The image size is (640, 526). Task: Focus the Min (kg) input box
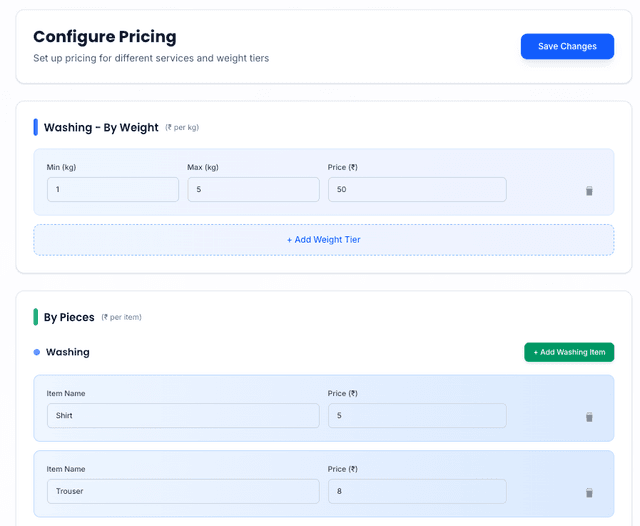[112, 189]
